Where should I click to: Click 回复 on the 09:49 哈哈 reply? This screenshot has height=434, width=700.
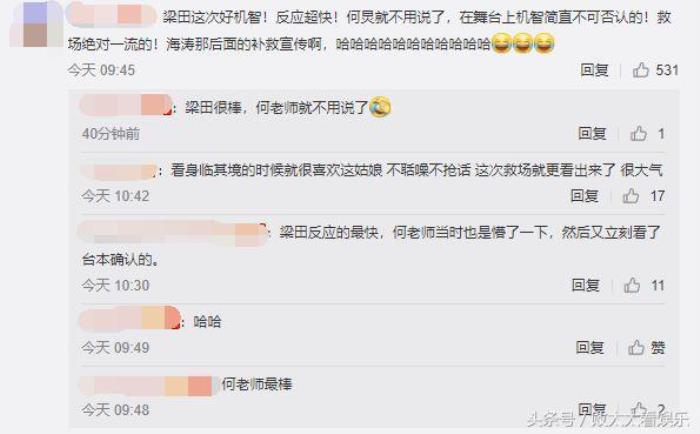tap(590, 347)
